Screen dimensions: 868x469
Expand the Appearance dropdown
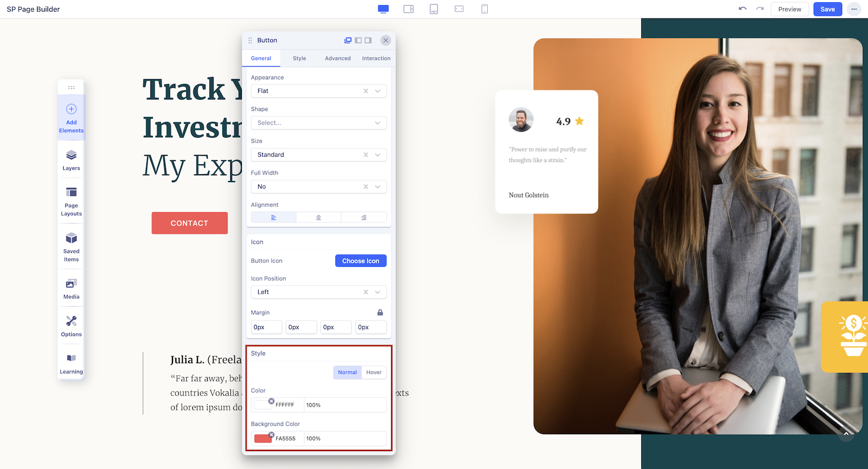click(377, 91)
